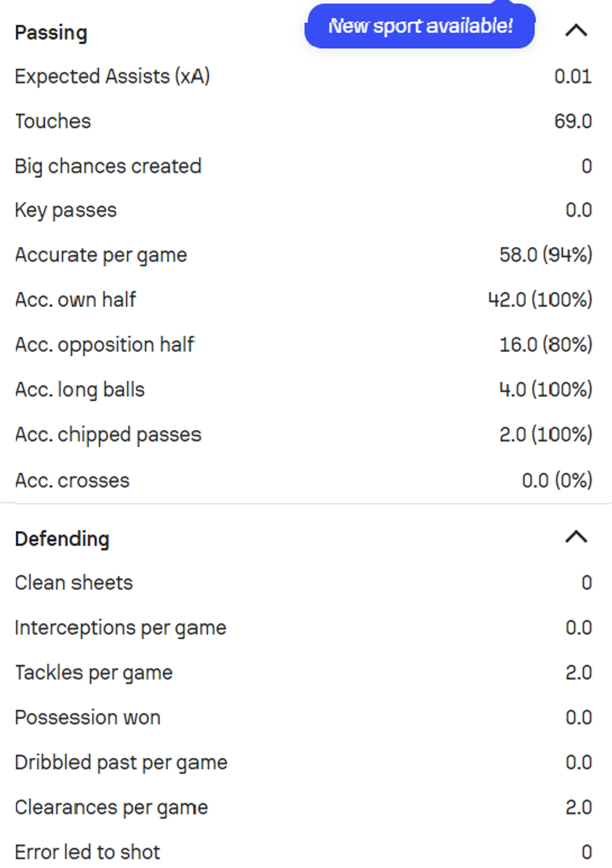Select the Acc. long balls row label
Image resolution: width=612 pixels, height=868 pixels.
80,390
